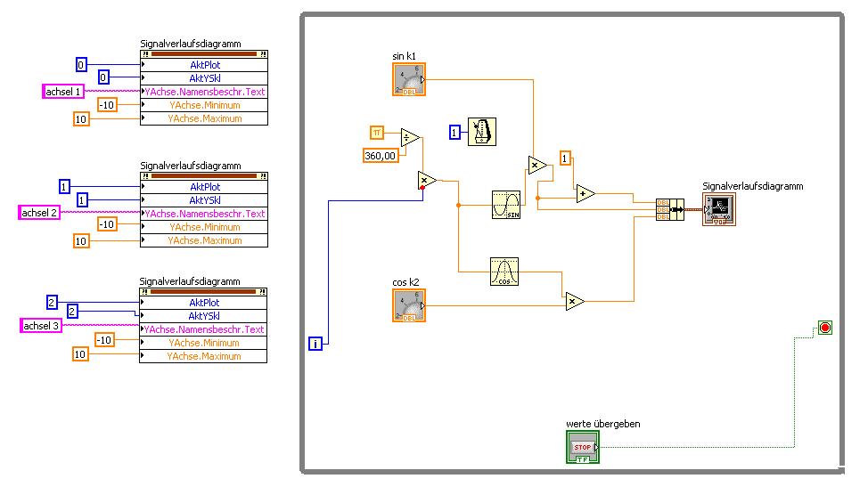This screenshot has height=495, width=868.
Task: Click AktPlot in the third property node
Action: [x=203, y=303]
